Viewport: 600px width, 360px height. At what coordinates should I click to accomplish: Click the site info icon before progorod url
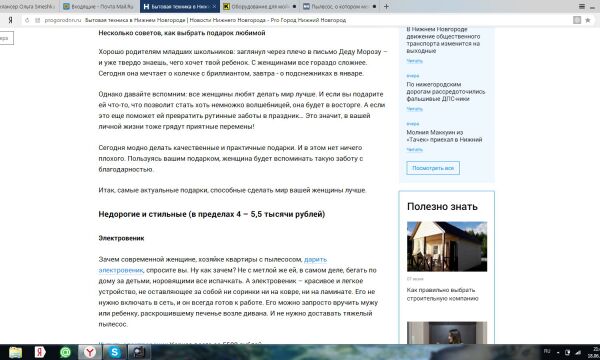38,20
